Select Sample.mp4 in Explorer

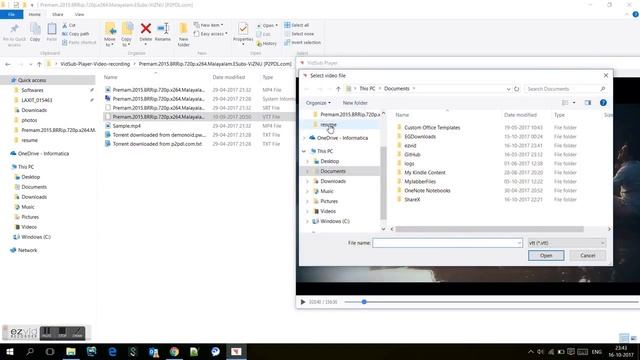127,126
